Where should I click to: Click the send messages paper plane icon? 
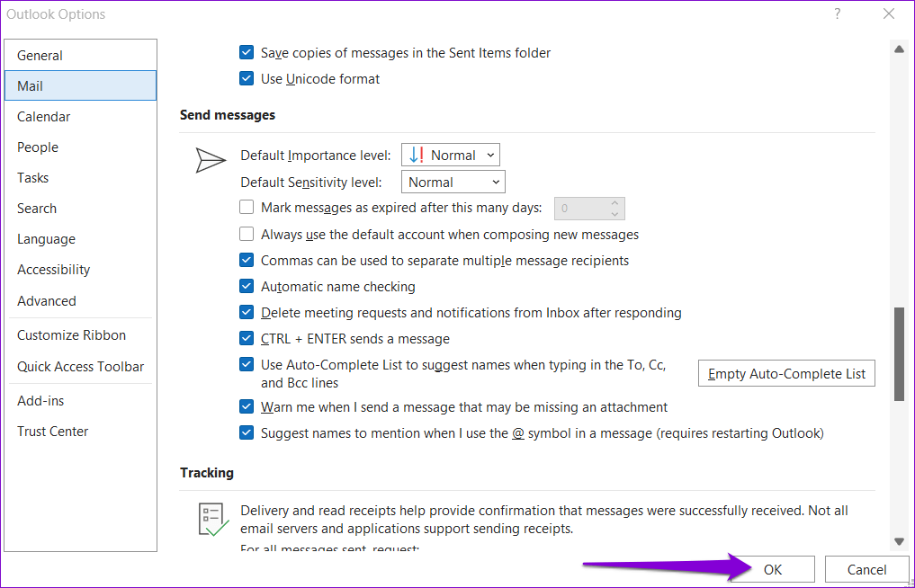(210, 160)
